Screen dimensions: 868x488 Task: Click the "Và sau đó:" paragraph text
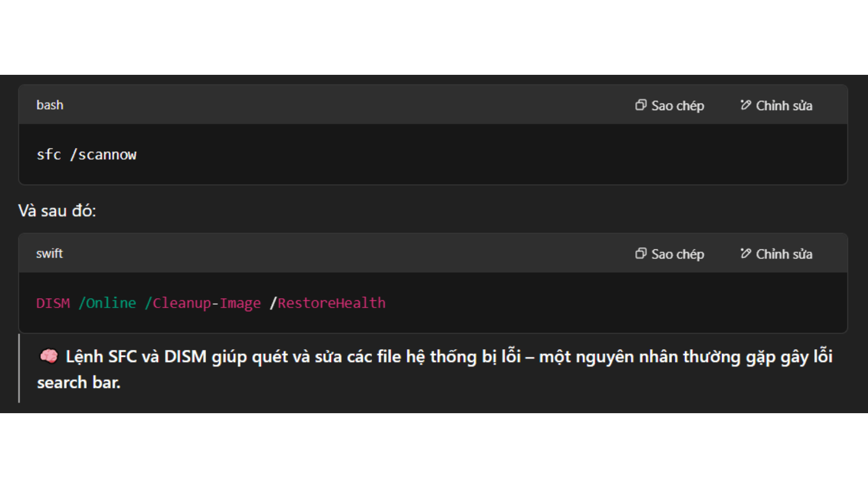pos(57,210)
